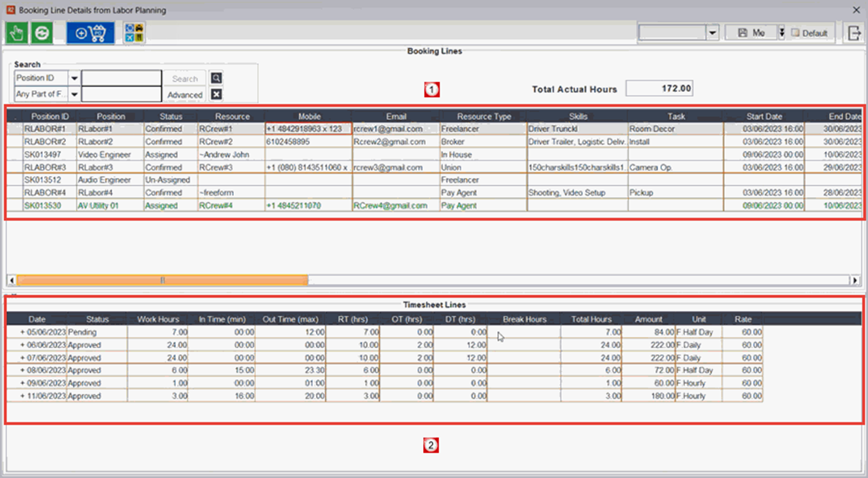Viewport: 868px width, 478px height.
Task: Expand the 05/06/2023 timesheet row
Action: 23,332
